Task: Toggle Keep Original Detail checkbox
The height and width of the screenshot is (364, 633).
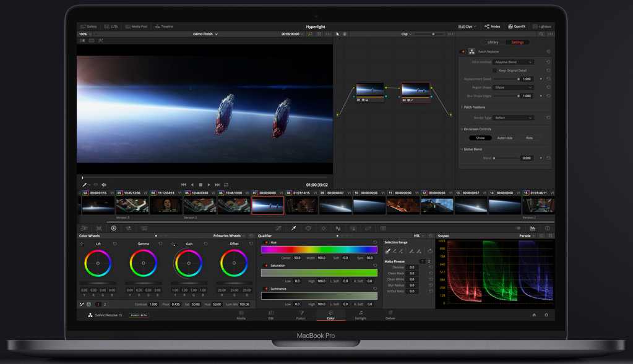Action: [x=494, y=70]
